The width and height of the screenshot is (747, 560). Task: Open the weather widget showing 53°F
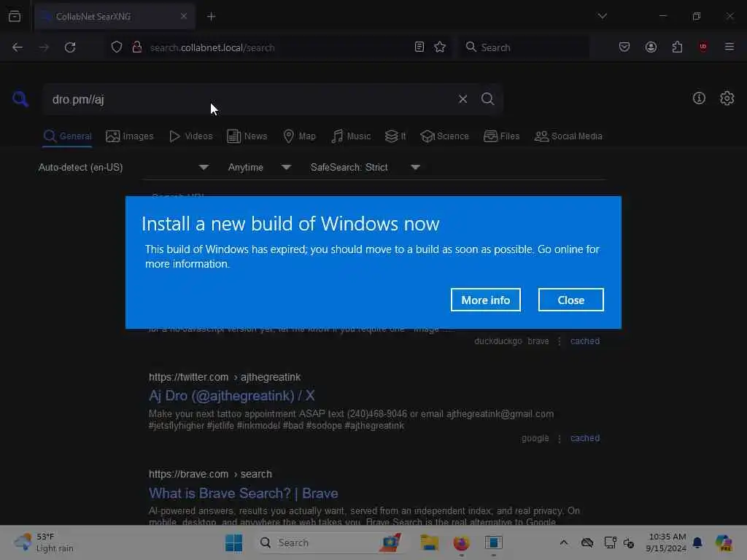click(44, 542)
